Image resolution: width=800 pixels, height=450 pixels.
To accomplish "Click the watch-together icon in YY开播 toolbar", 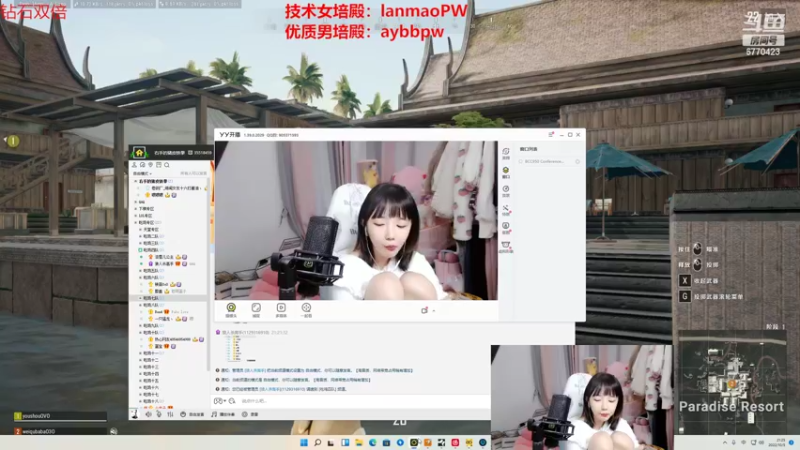I will tap(306, 310).
